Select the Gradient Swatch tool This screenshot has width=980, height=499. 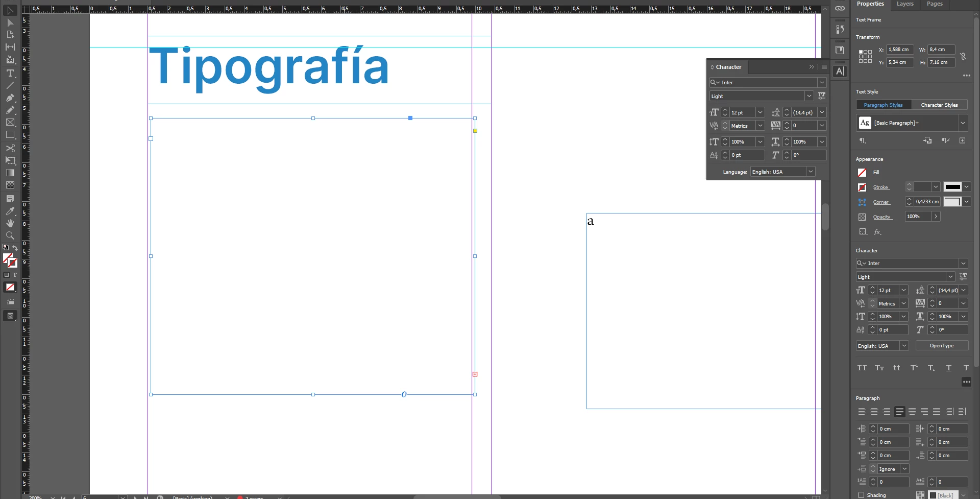10,173
